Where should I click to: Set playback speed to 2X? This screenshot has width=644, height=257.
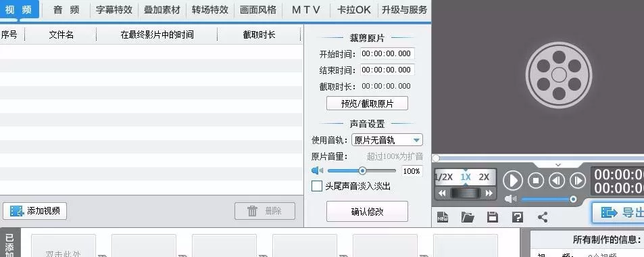point(484,177)
